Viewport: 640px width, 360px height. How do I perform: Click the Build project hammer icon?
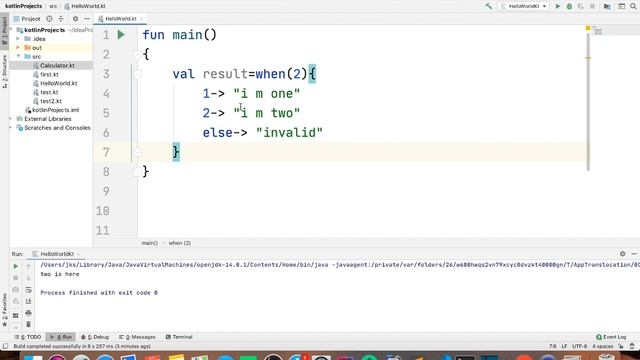coord(489,6)
